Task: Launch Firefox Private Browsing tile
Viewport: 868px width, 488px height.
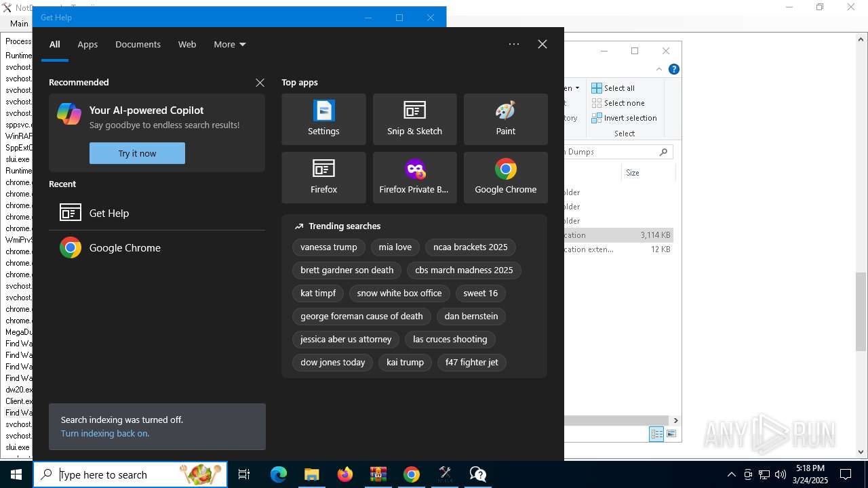Action: (x=414, y=178)
